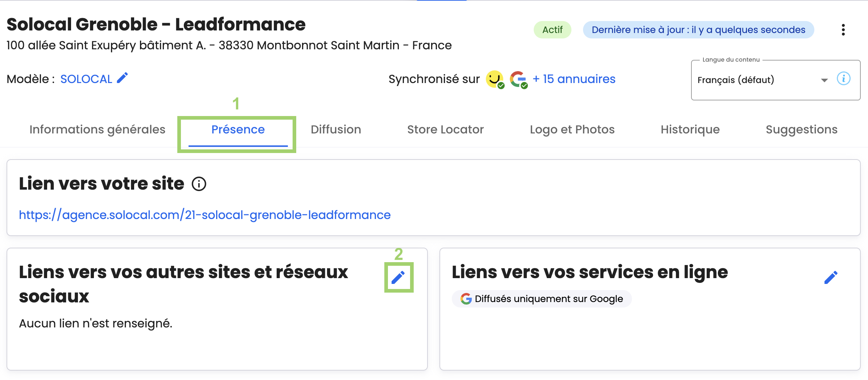
Task: Edit other sites and social networks links
Action: (398, 277)
